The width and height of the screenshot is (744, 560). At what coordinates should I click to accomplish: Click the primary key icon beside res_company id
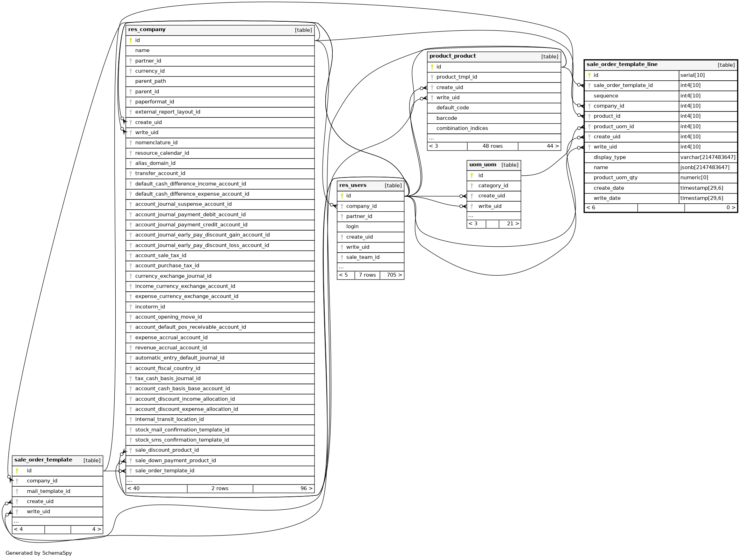click(131, 41)
